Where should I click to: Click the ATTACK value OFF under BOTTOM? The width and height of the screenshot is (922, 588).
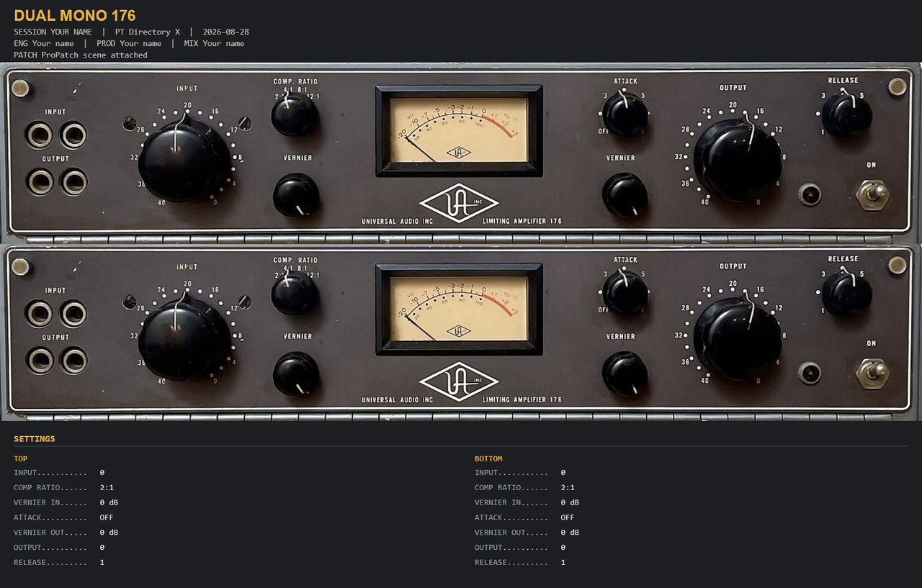568,517
